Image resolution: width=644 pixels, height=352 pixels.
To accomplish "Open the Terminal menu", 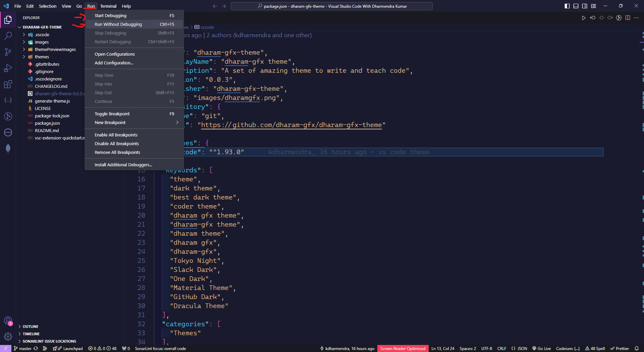I will [x=108, y=6].
